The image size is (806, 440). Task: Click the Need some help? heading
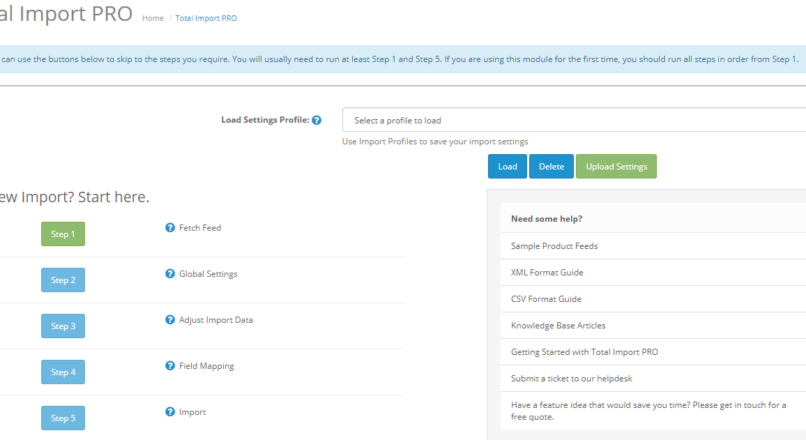coord(546,218)
